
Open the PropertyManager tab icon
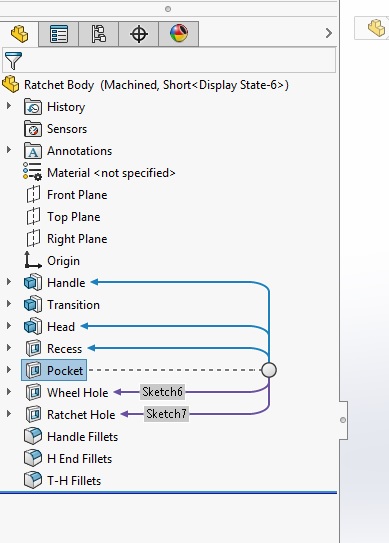coord(59,34)
